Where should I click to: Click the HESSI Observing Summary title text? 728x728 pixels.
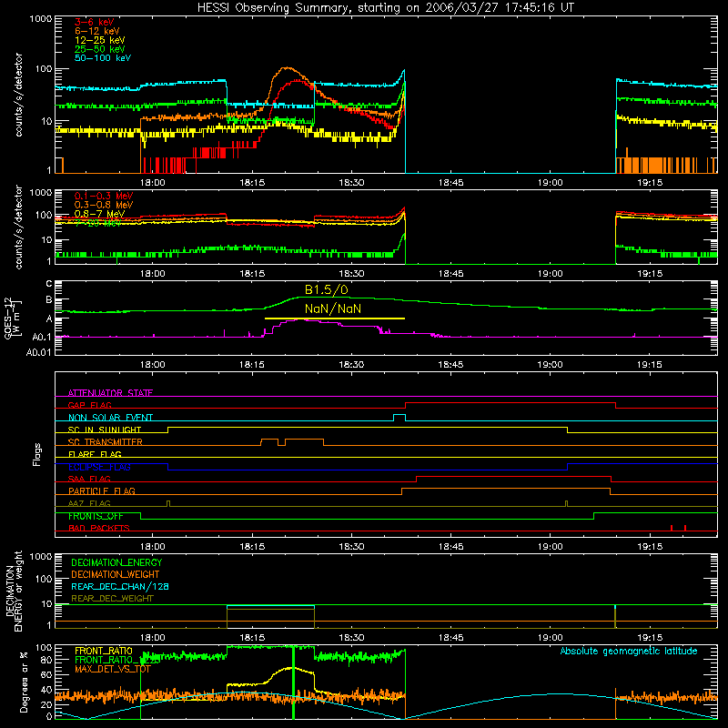(385, 8)
